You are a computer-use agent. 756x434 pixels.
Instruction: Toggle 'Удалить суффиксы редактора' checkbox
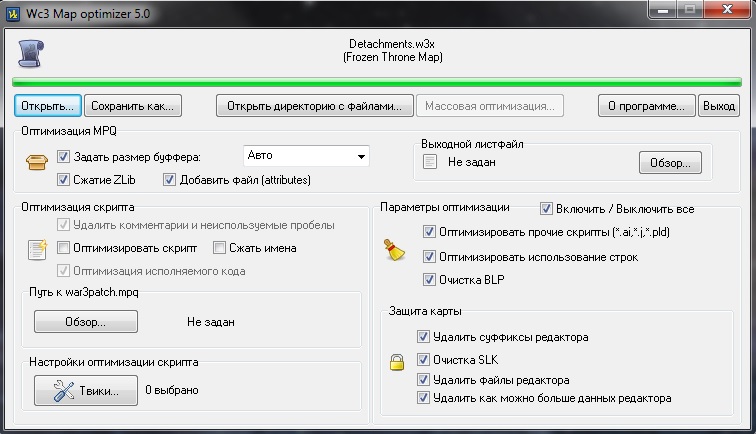click(423, 337)
